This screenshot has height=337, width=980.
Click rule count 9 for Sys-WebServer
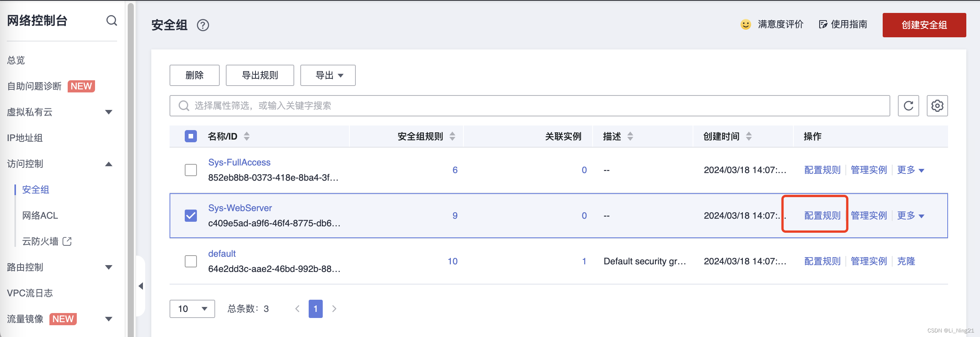[455, 216]
